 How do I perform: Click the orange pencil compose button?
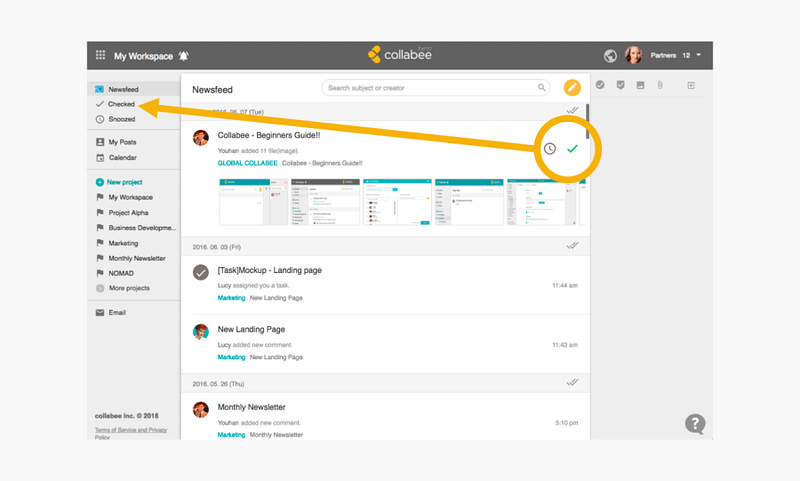572,88
